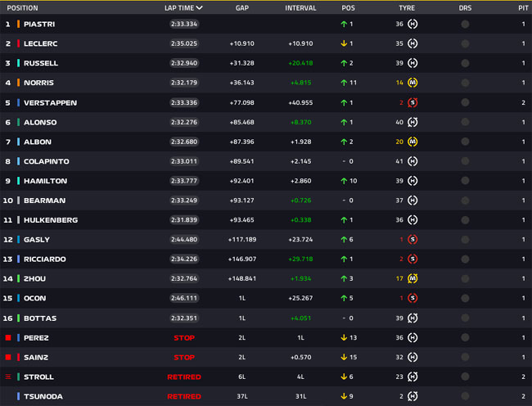Click Albon's DRS indicator dot
Image resolution: width=532 pixels, height=406 pixels.
pyautogui.click(x=465, y=142)
